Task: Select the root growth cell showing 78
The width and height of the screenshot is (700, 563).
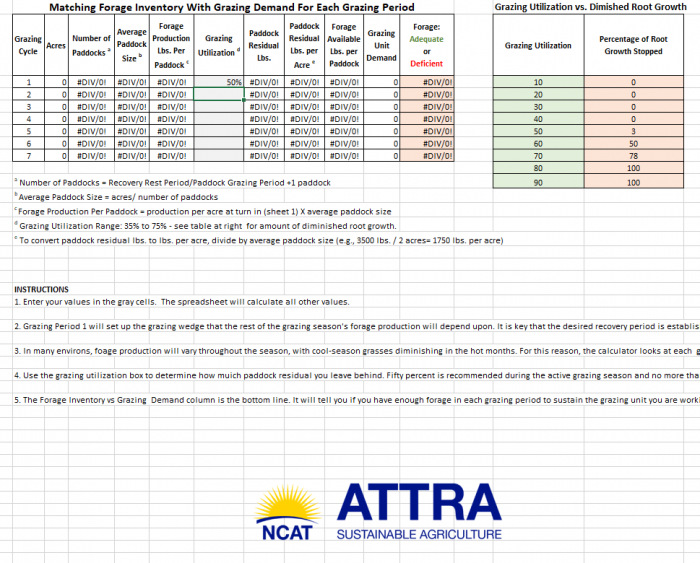Action: pyautogui.click(x=633, y=157)
